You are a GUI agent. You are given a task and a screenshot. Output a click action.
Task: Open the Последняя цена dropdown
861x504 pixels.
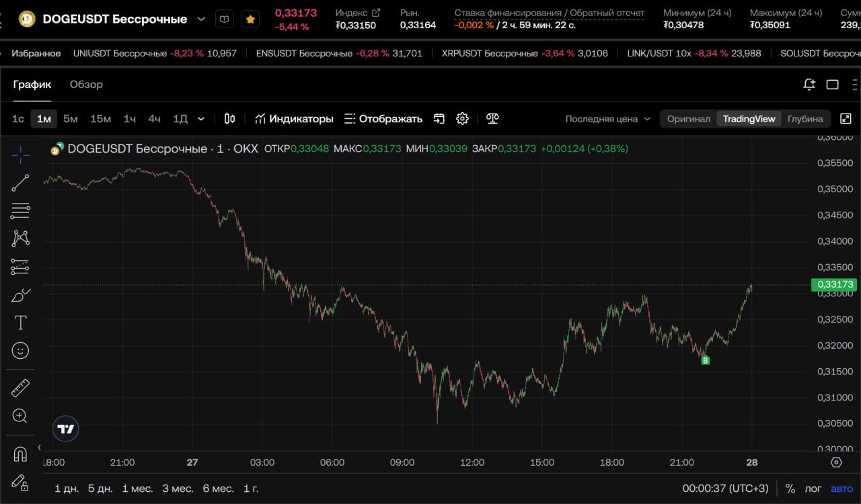[608, 119]
